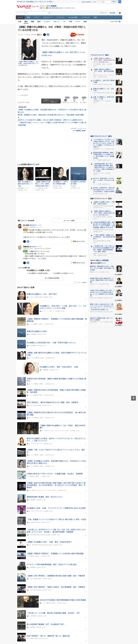
Task: React with 新しい視点 exclamation icon
Action: (x=83, y=100)
